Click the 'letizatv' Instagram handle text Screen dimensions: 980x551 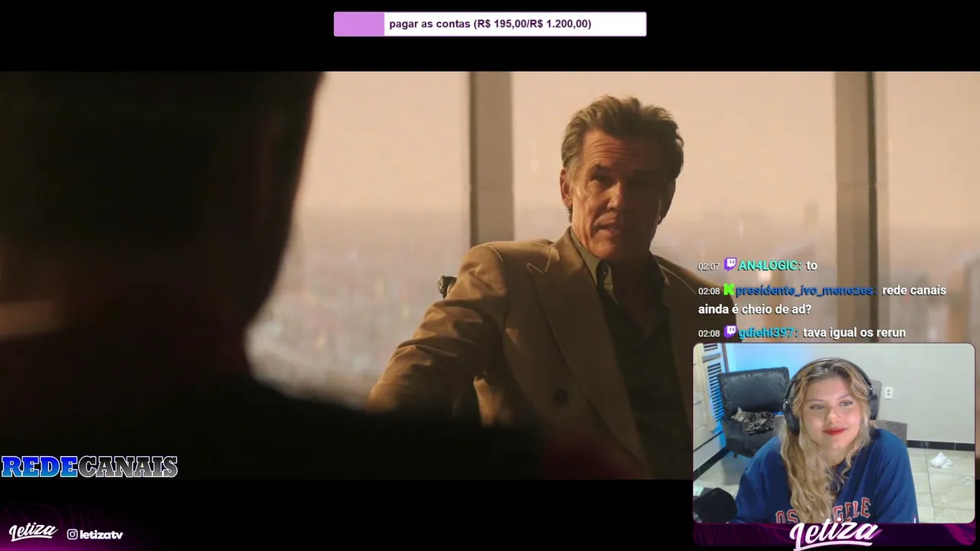[101, 534]
